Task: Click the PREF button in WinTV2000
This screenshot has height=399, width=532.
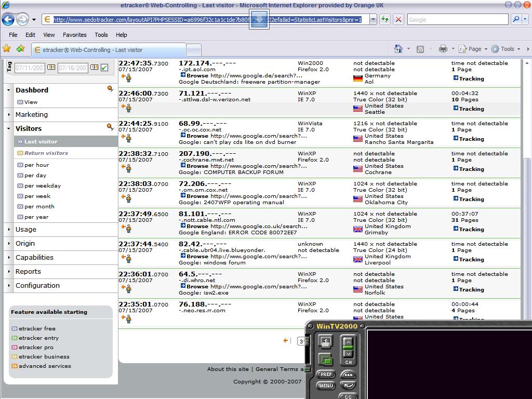Action: pos(326,374)
